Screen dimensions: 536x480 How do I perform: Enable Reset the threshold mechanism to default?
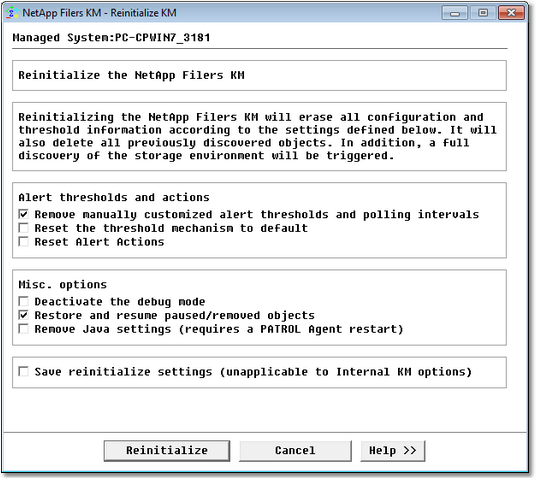23,228
